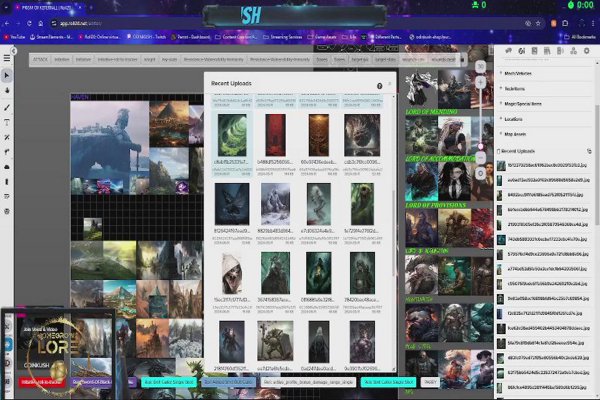This screenshot has width=600, height=400.
Task: Close the Recent Uploads dialog
Action: 390,83
